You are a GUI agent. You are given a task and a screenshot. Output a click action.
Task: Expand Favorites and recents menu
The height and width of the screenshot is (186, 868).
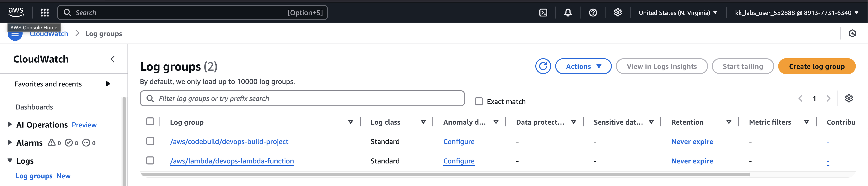coord(108,84)
